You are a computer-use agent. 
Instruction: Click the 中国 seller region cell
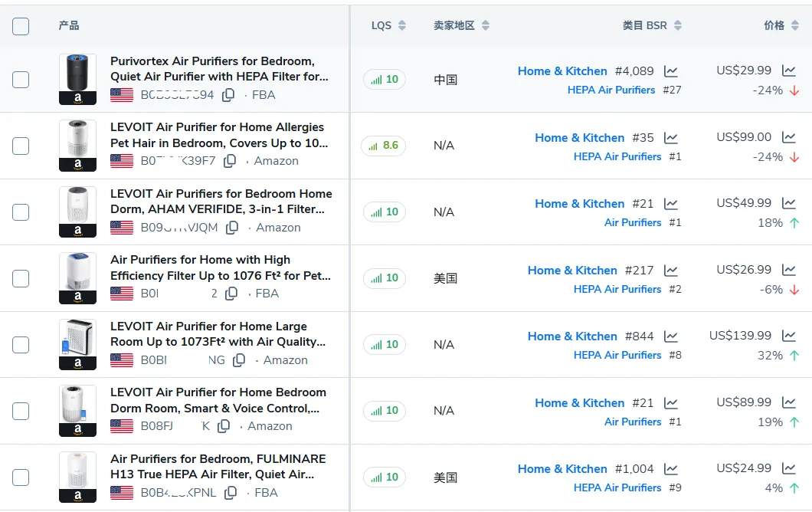(x=445, y=80)
